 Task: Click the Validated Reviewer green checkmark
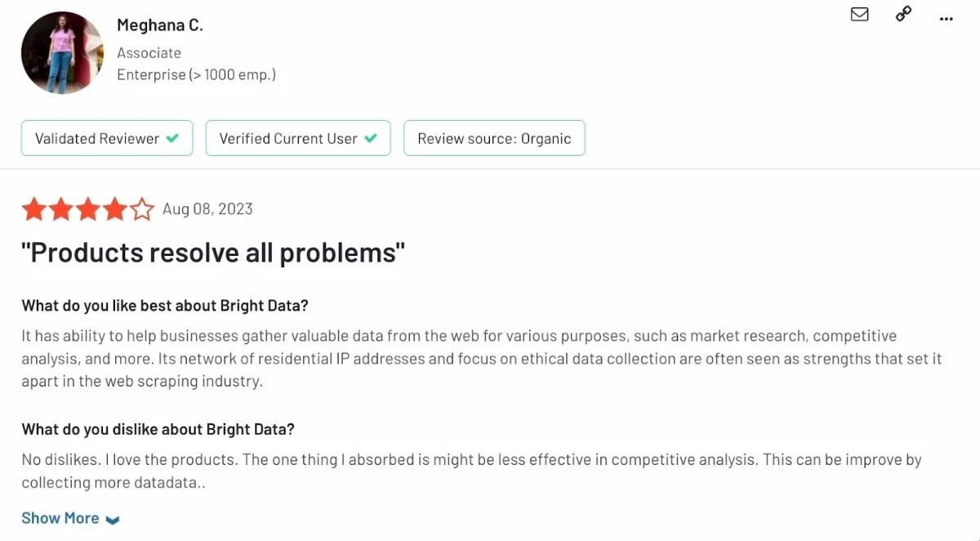pos(172,138)
